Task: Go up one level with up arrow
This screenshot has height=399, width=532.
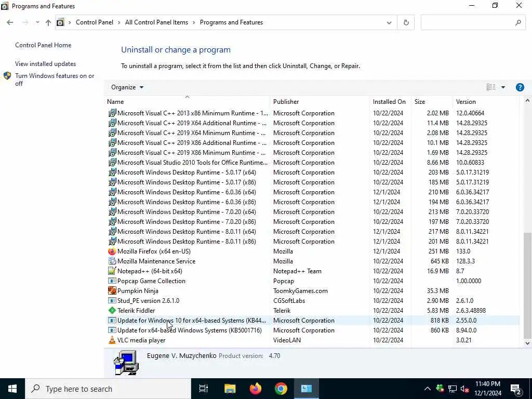Action: 48,23
